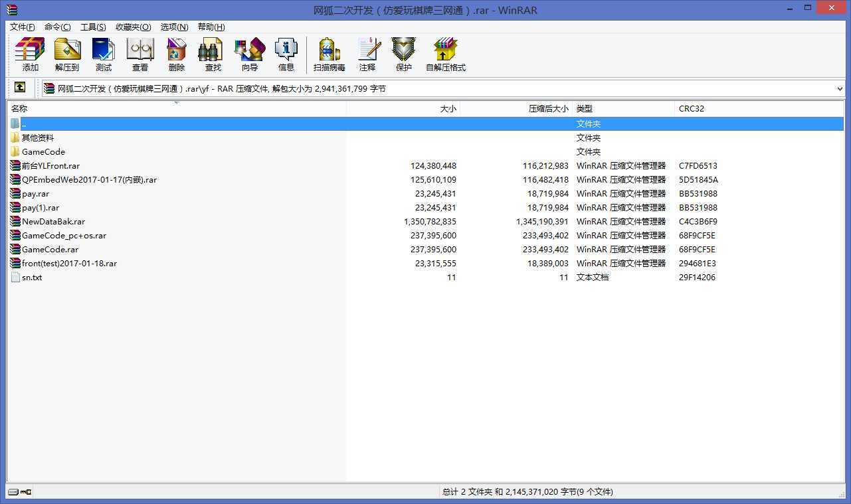Viewport: 851px width, 504px height.
Task: Open the 查看 (View) toolbar icon
Action: (x=140, y=54)
